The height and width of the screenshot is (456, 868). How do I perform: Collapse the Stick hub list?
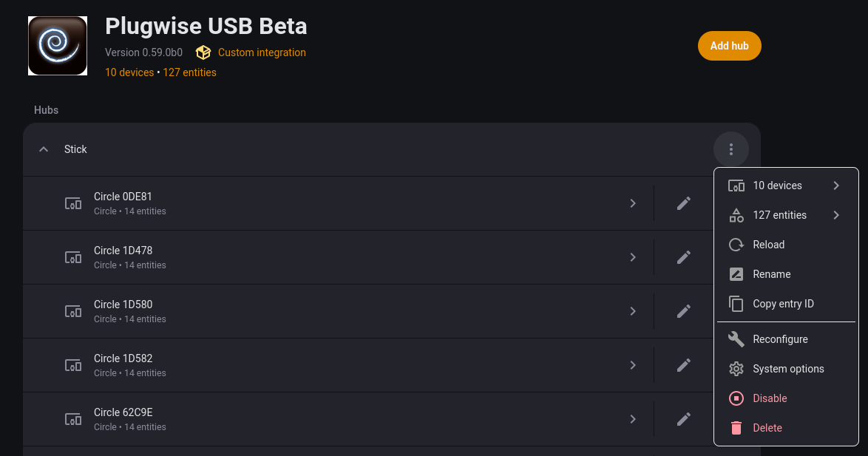pos(44,149)
